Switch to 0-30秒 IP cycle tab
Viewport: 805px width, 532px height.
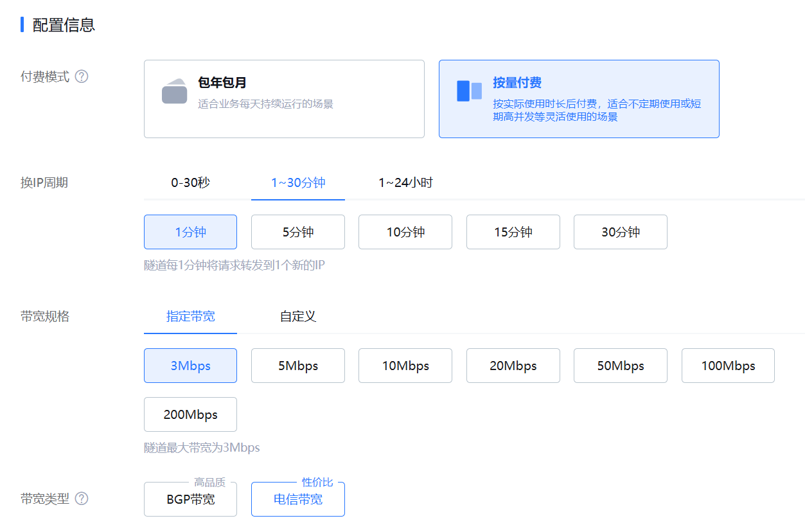[190, 182]
